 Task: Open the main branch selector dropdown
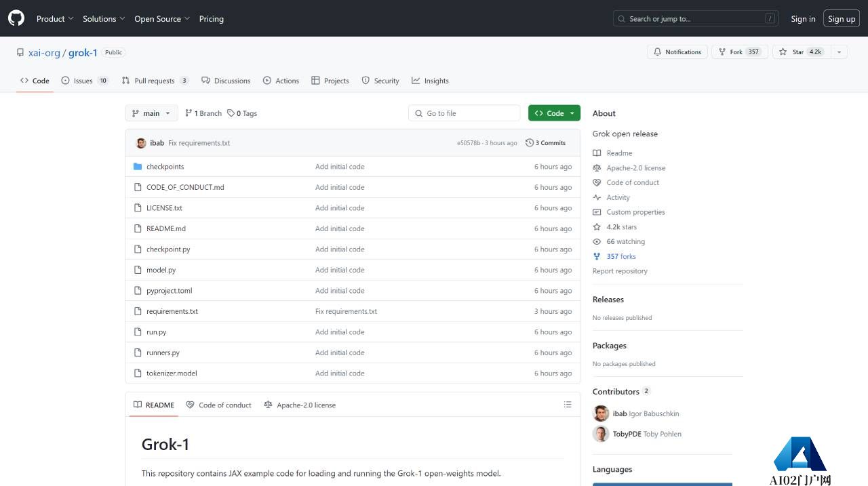tap(151, 113)
